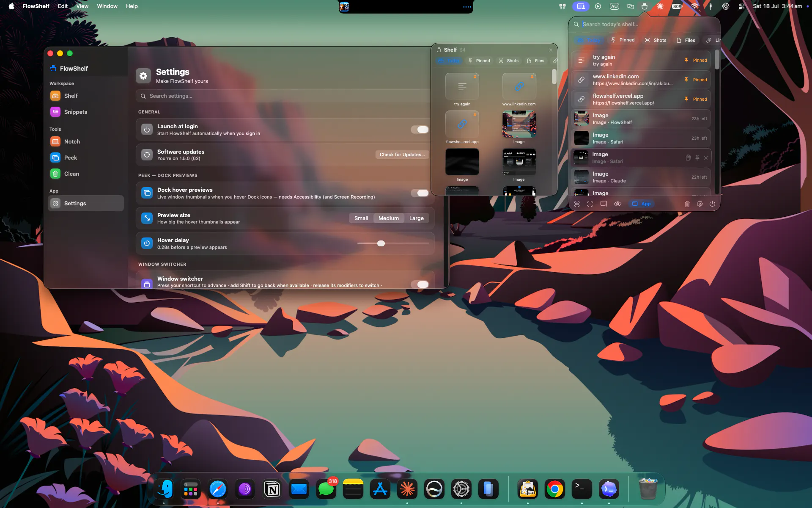Toggle the eye icon in the popover footer
This screenshot has height=508, width=812.
(618, 204)
